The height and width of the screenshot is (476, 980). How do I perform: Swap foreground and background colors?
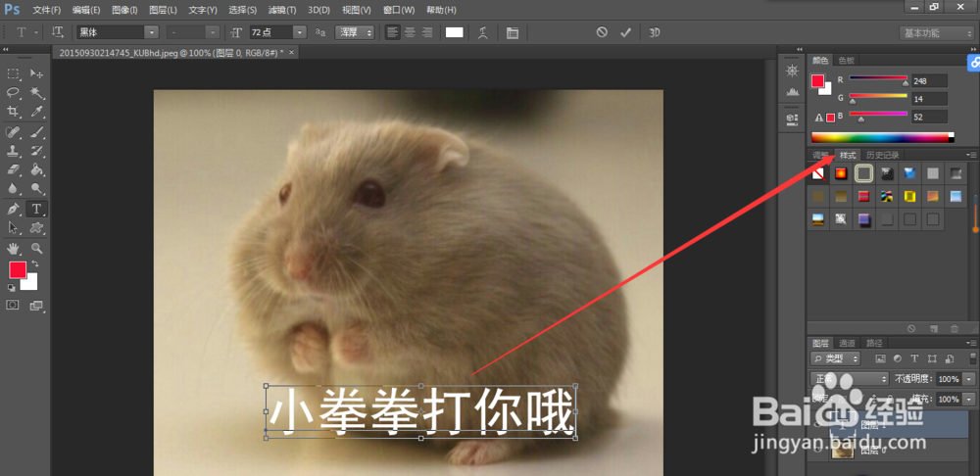tap(35, 263)
